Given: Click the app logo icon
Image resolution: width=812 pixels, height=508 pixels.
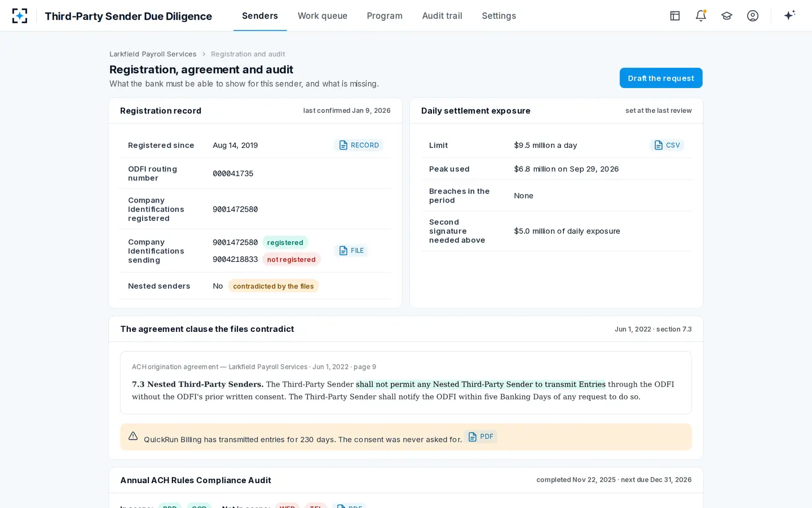Looking at the screenshot, I should (x=20, y=16).
